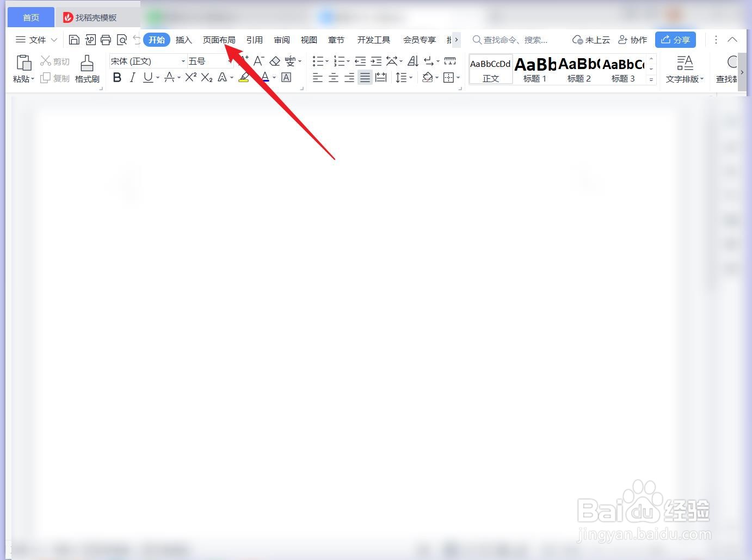752x560 pixels.
Task: Apply font color A swatch
Action: click(265, 78)
